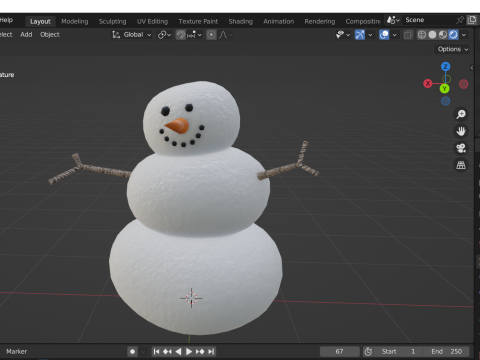This screenshot has width=480, height=360.
Task: Toggle show gizmos button
Action: (x=360, y=35)
